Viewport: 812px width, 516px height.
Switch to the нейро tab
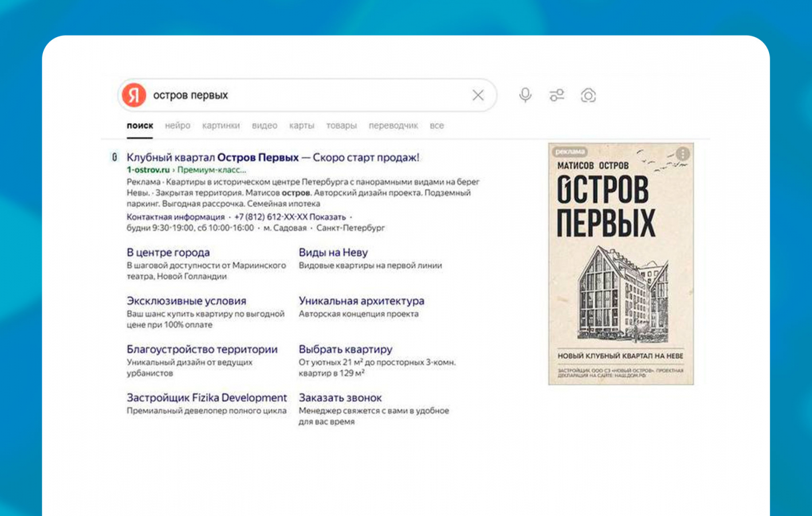(x=177, y=126)
